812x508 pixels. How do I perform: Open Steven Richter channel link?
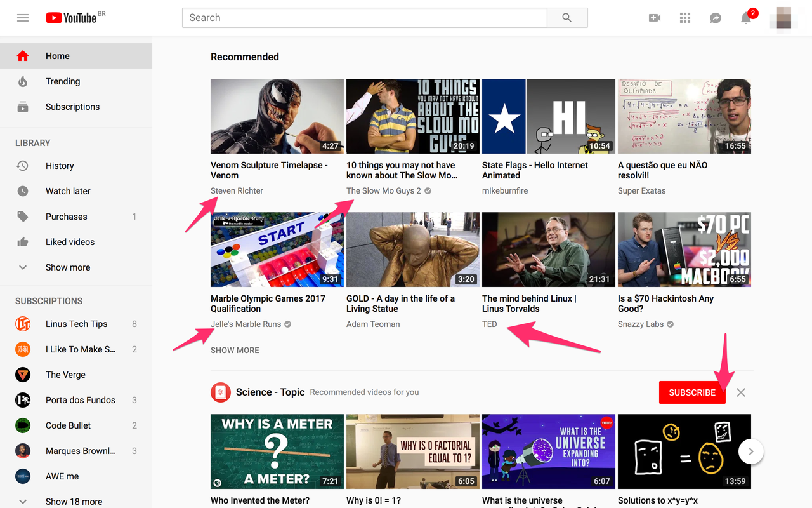pyautogui.click(x=237, y=190)
